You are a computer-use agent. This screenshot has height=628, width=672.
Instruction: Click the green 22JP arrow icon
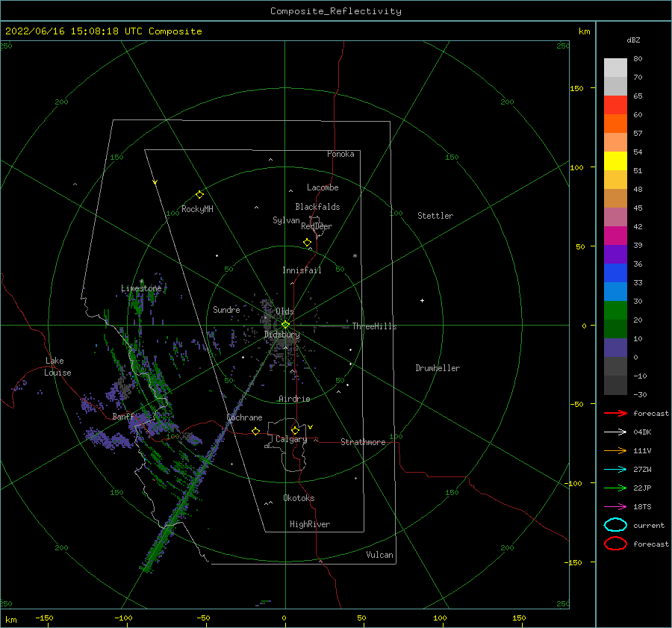click(615, 488)
